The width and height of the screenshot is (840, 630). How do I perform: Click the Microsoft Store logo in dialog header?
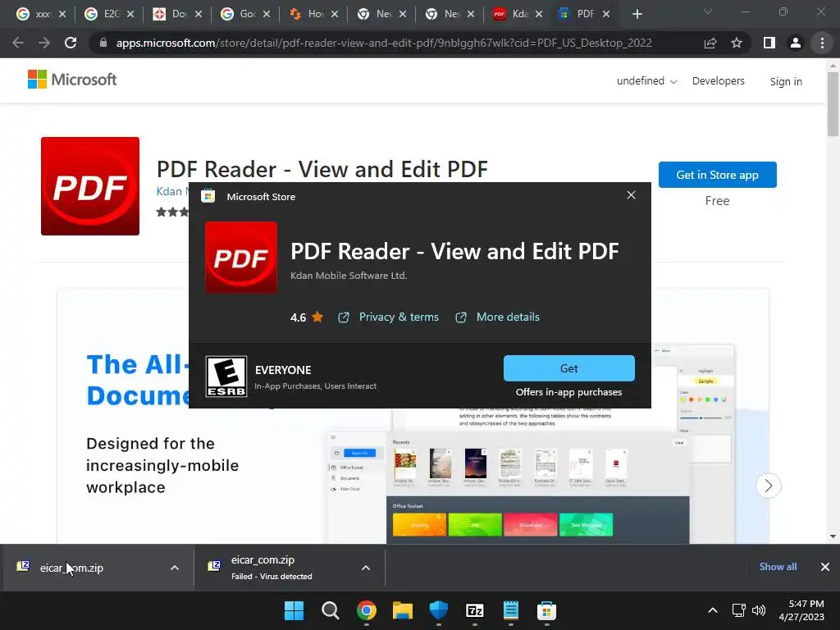point(208,196)
